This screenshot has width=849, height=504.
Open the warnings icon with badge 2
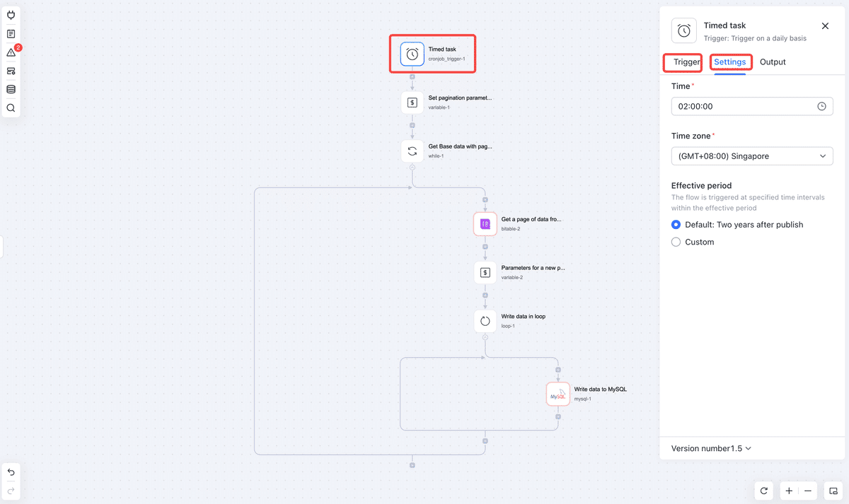[x=11, y=52]
